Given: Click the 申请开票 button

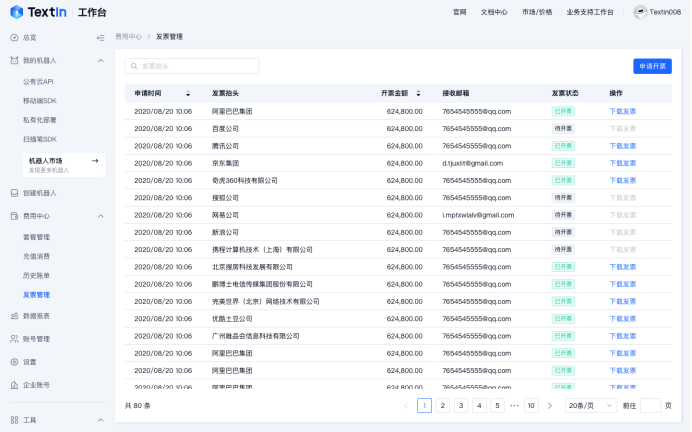Looking at the screenshot, I should (652, 66).
